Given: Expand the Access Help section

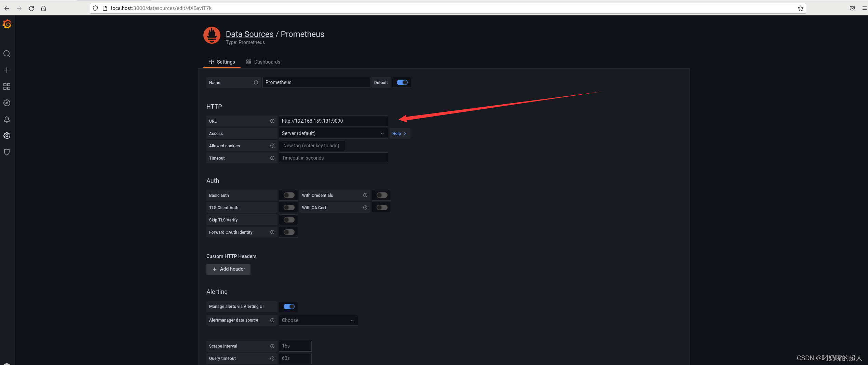Looking at the screenshot, I should point(399,133).
